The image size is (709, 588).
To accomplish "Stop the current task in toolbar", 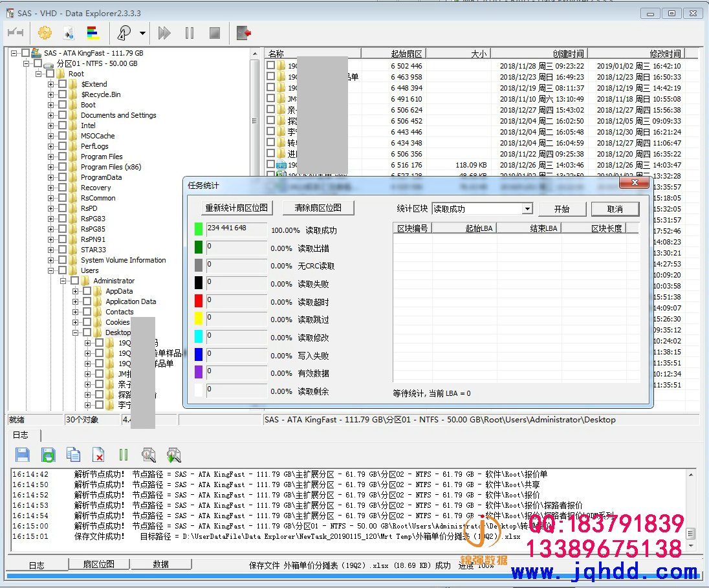I will [215, 32].
